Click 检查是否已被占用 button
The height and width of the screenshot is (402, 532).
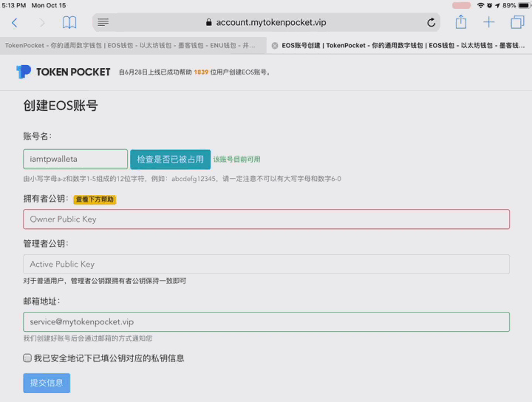[171, 160]
